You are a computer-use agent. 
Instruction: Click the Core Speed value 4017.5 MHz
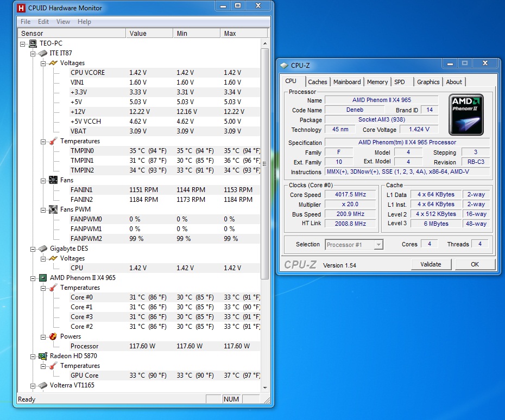point(350,194)
